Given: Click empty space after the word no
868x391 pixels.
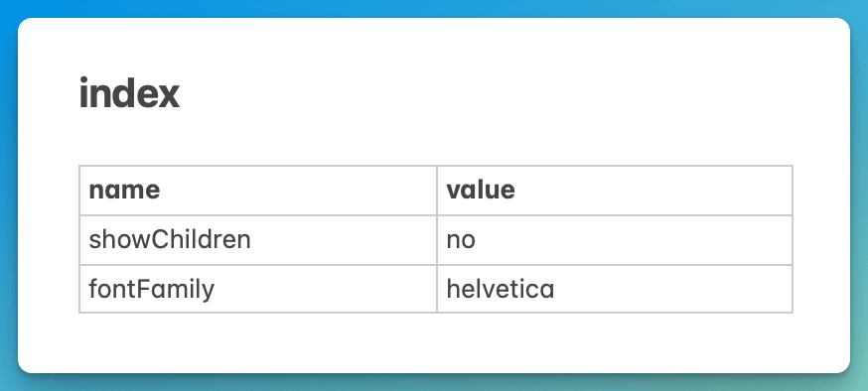Looking at the screenshot, I should (634, 240).
